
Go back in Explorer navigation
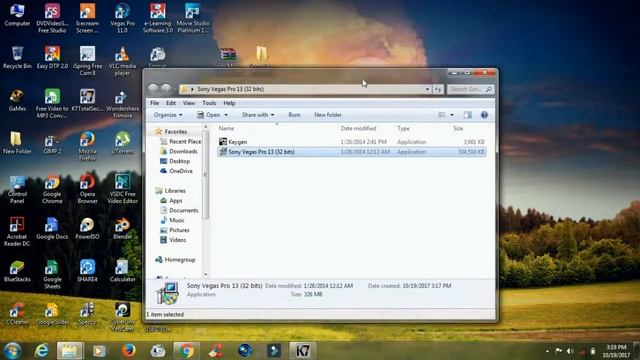tap(153, 89)
